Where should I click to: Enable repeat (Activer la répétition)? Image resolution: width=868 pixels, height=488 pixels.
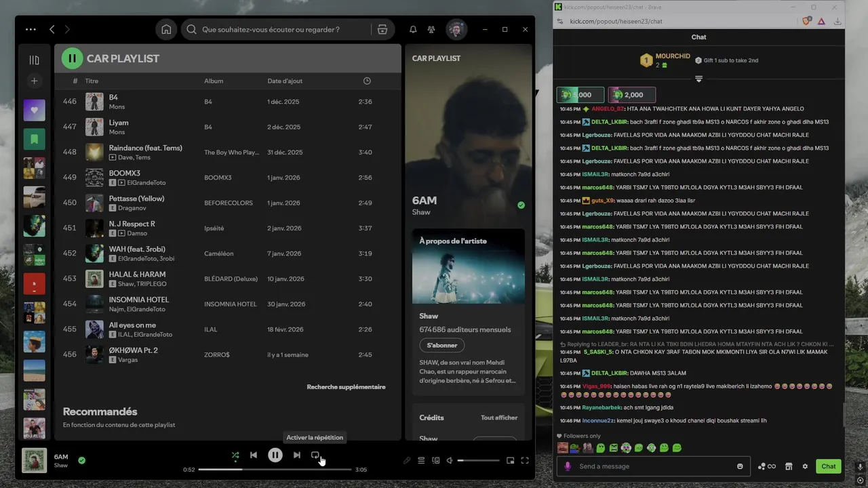click(x=315, y=455)
